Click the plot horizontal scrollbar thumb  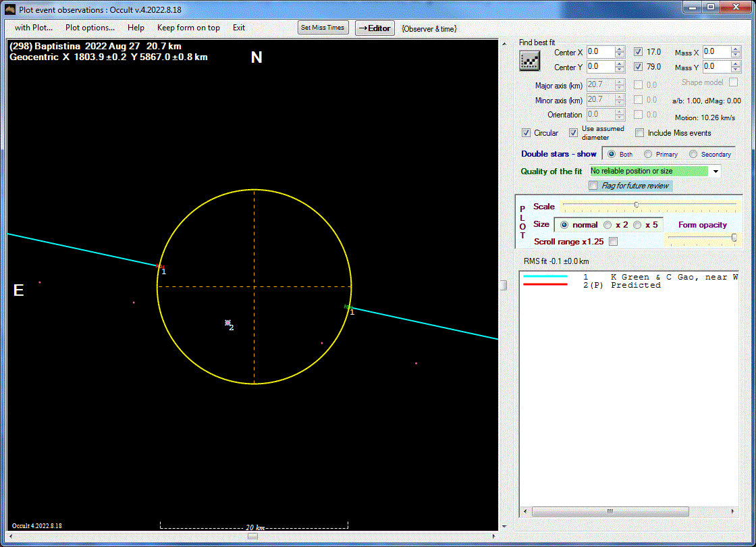click(x=252, y=536)
